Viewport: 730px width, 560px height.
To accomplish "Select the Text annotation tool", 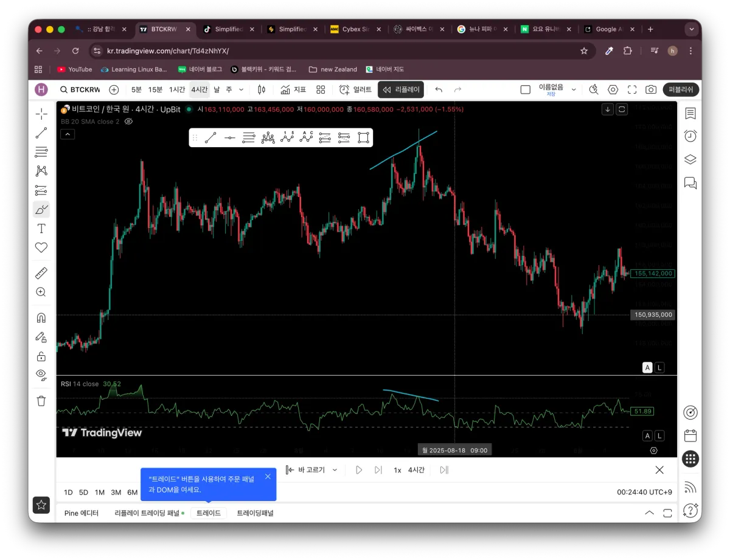I will coord(41,229).
